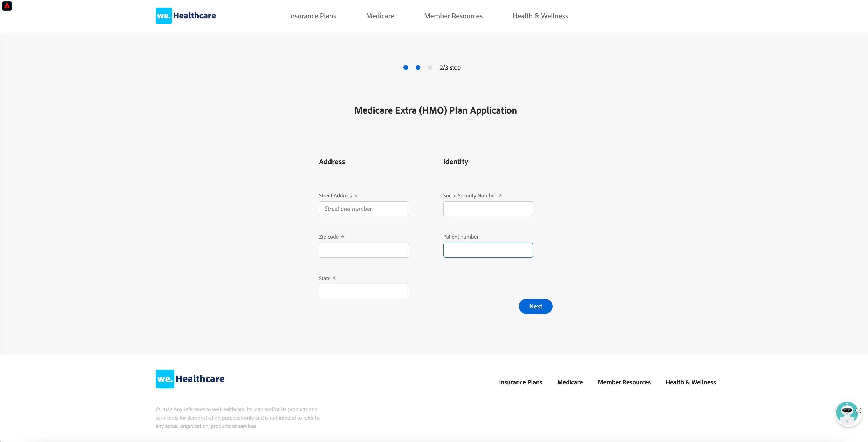The height and width of the screenshot is (442, 868).
Task: Click footer Medicare link
Action: pyautogui.click(x=570, y=382)
